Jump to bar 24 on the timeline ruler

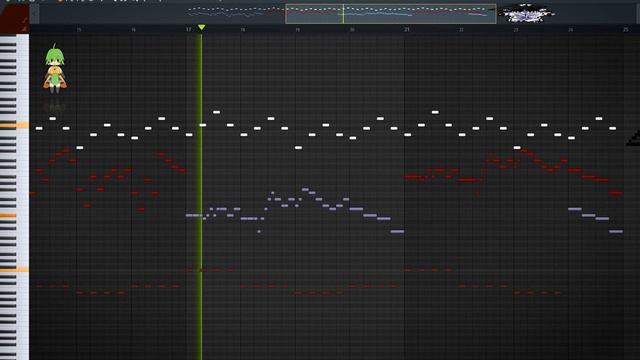point(571,30)
